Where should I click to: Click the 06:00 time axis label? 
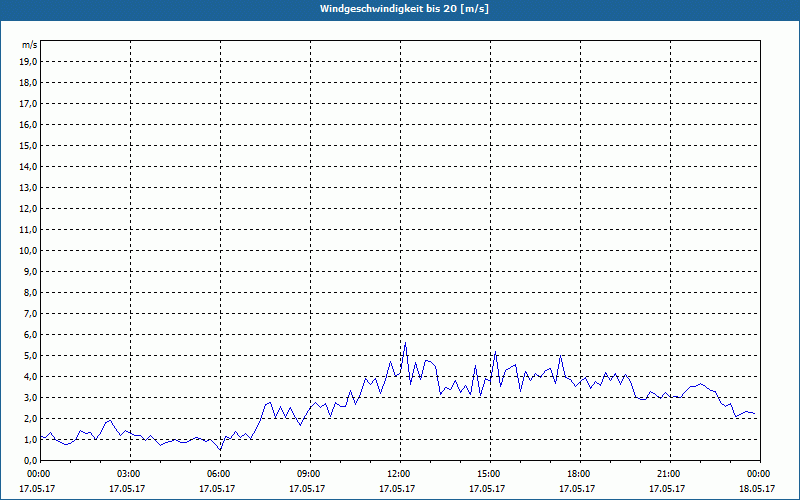tap(219, 474)
